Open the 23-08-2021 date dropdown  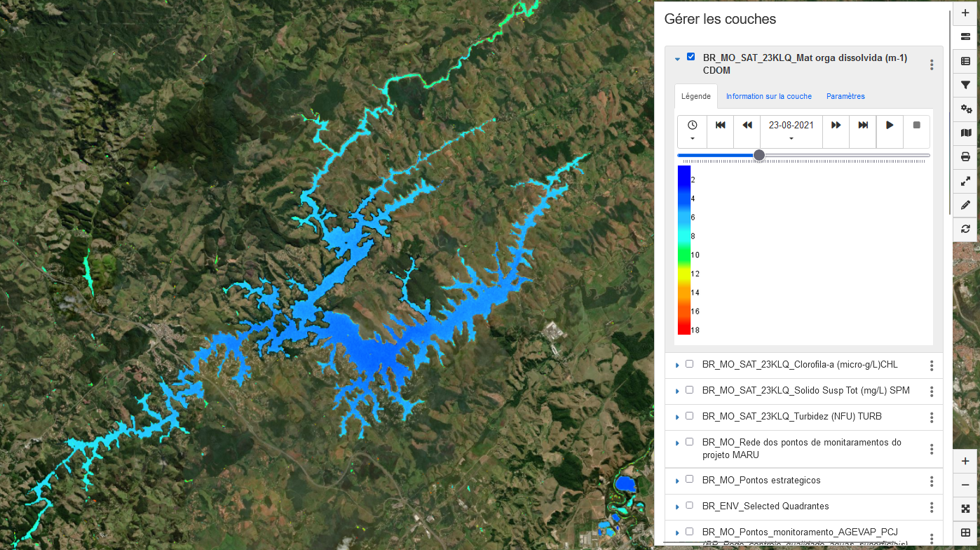(791, 131)
